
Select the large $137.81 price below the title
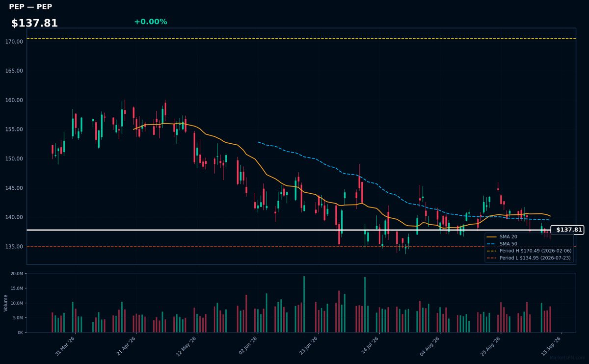point(34,23)
